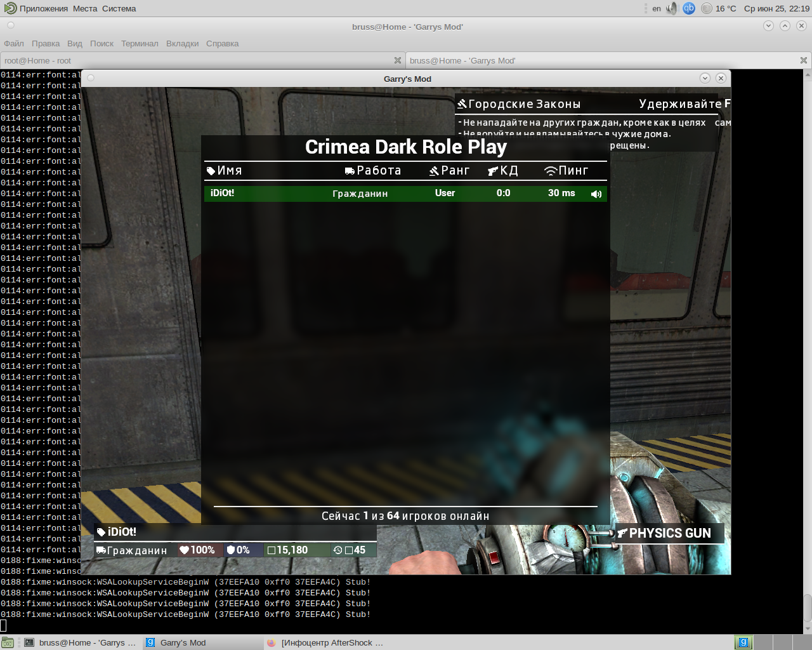This screenshot has height=650, width=812.
Task: Switch to Инфоцентр AfterShock taskbar window
Action: [x=326, y=642]
